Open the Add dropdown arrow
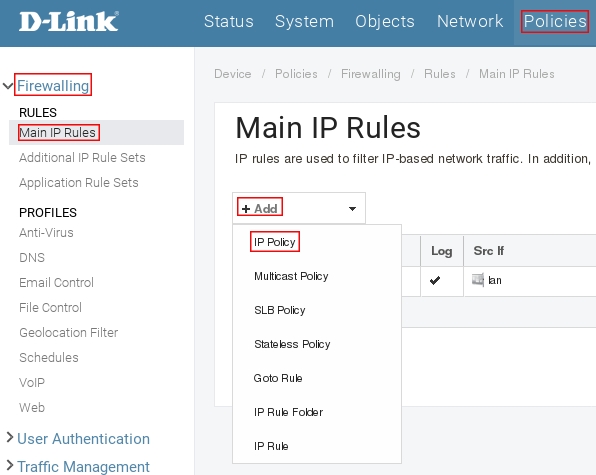Image resolution: width=596 pixels, height=475 pixels. (352, 209)
